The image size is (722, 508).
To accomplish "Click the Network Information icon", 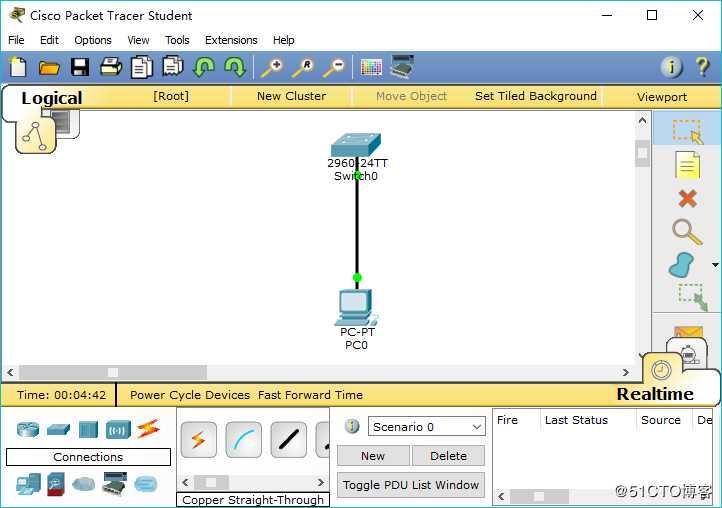I will pos(671,67).
